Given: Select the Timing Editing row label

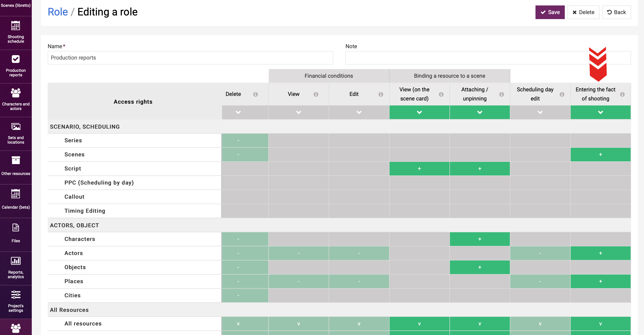Looking at the screenshot, I should point(85,211).
